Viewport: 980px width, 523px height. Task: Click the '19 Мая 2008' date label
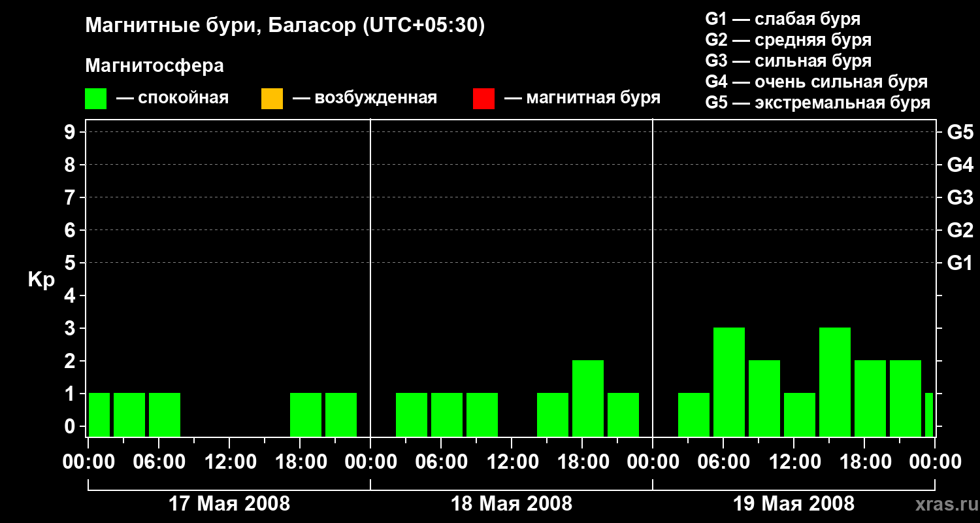(794, 504)
